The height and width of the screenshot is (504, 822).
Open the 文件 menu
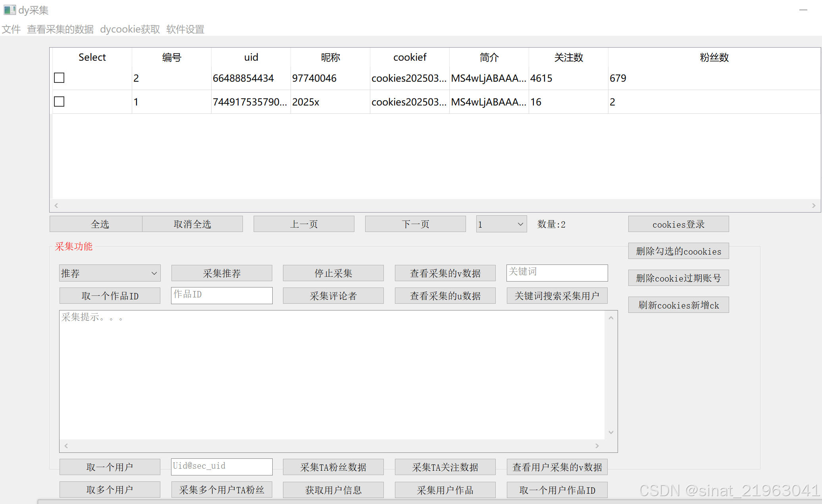click(11, 29)
